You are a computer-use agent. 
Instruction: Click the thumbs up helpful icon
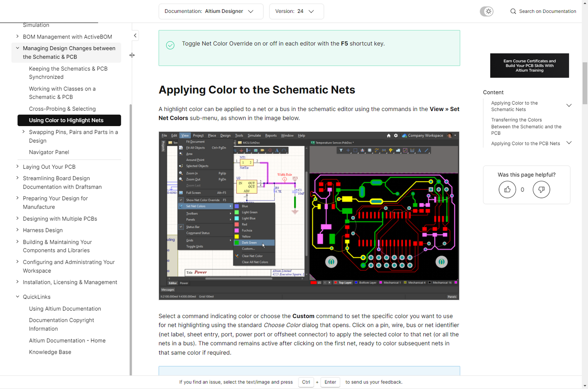point(507,189)
